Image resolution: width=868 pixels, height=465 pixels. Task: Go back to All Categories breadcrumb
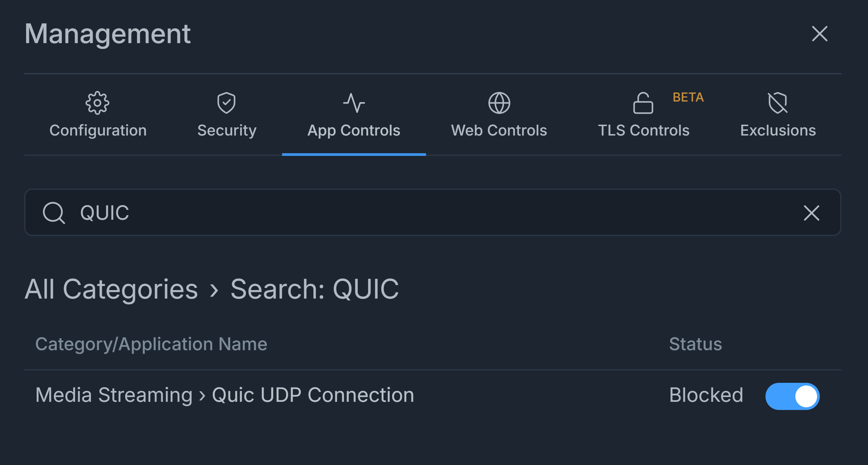pos(111,289)
